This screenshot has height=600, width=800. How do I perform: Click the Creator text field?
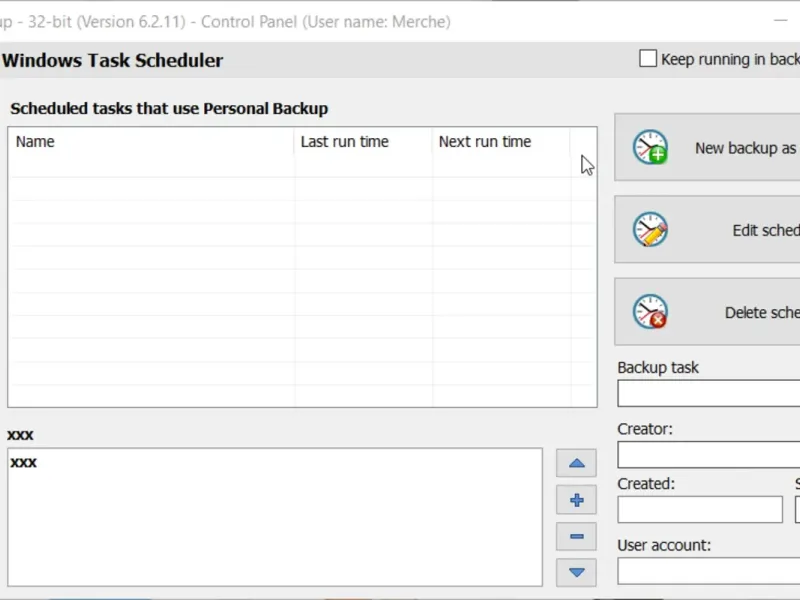[x=708, y=455]
